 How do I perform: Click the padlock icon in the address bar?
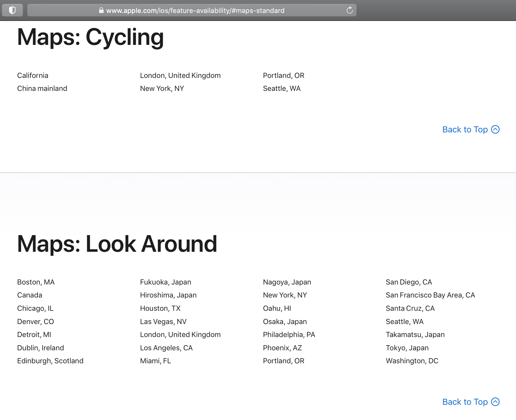pos(101,10)
